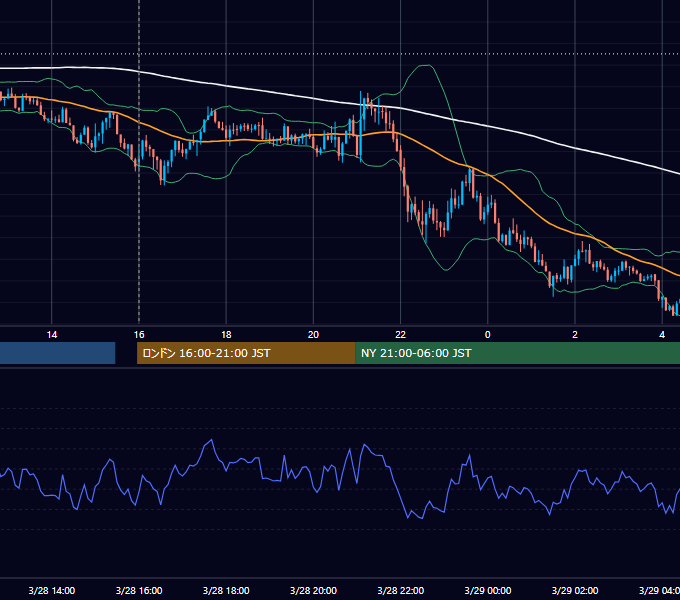
Task: Click the 3/28 14:00 time axis label
Action: [52, 590]
